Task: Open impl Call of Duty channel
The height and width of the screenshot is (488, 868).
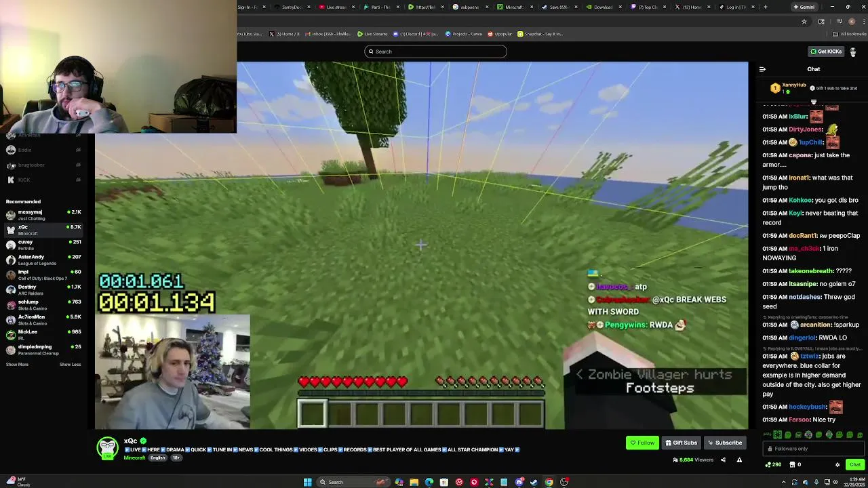Action: (x=43, y=274)
